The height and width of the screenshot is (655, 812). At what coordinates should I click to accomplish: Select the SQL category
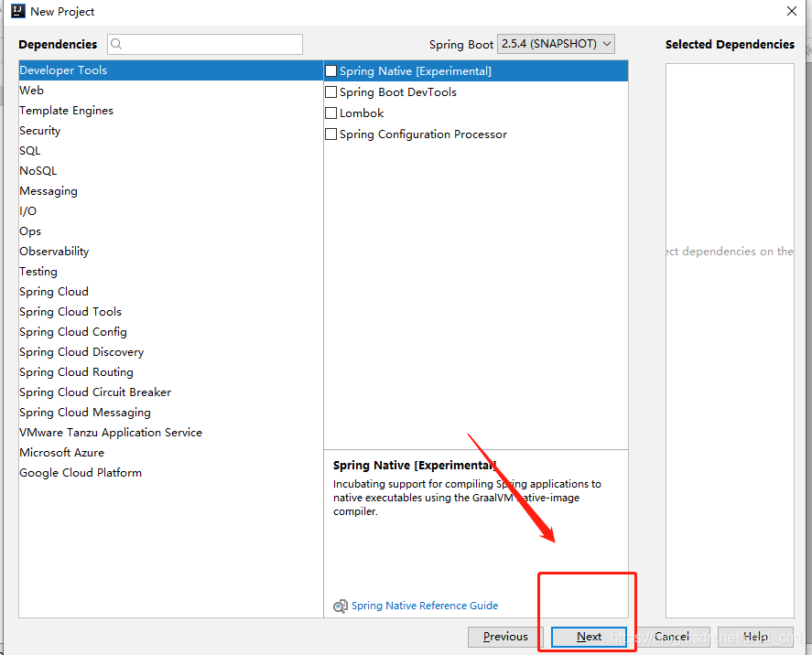click(x=171, y=151)
